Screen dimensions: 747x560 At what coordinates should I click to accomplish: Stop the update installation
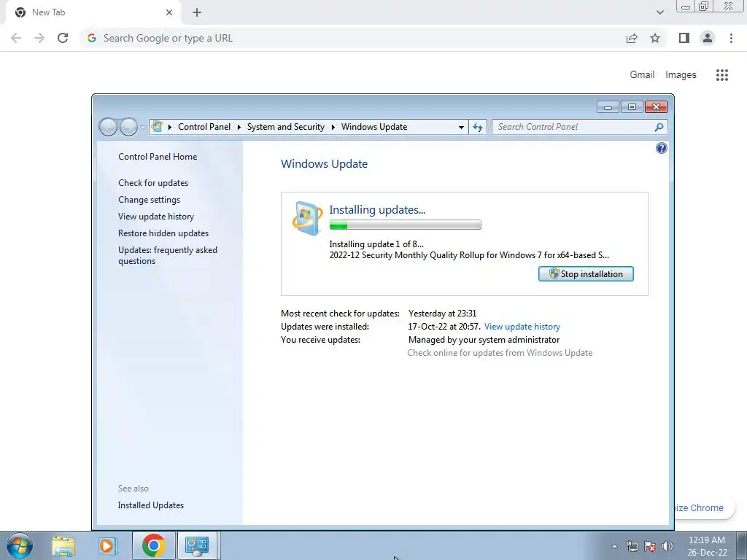coord(586,274)
